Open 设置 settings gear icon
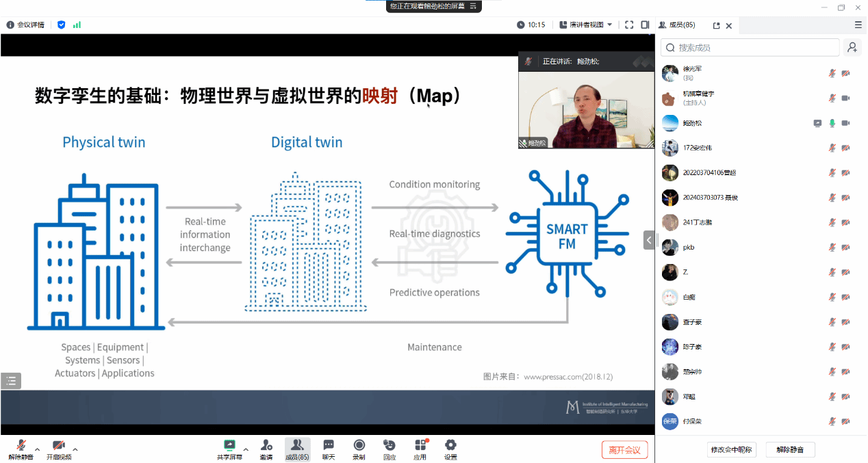The height and width of the screenshot is (463, 868). (450, 449)
